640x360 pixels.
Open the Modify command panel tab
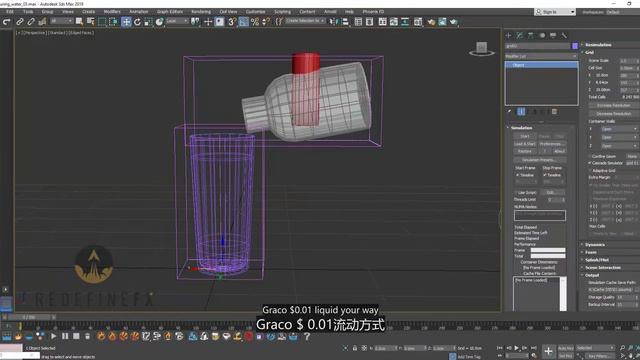(x=520, y=36)
